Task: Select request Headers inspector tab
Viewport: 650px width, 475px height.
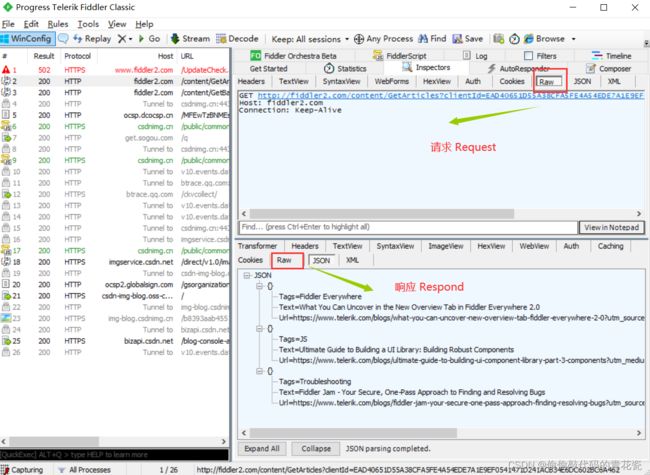Action: 251,81
